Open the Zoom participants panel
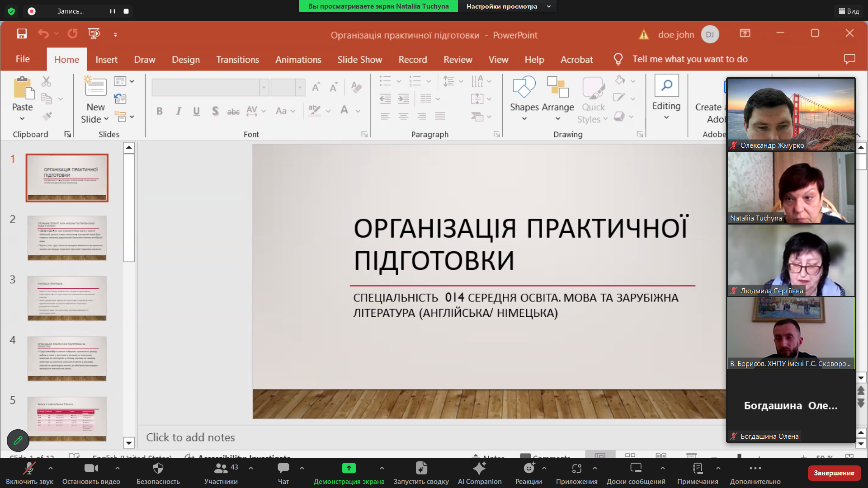This screenshot has width=868, height=488. pos(221,473)
